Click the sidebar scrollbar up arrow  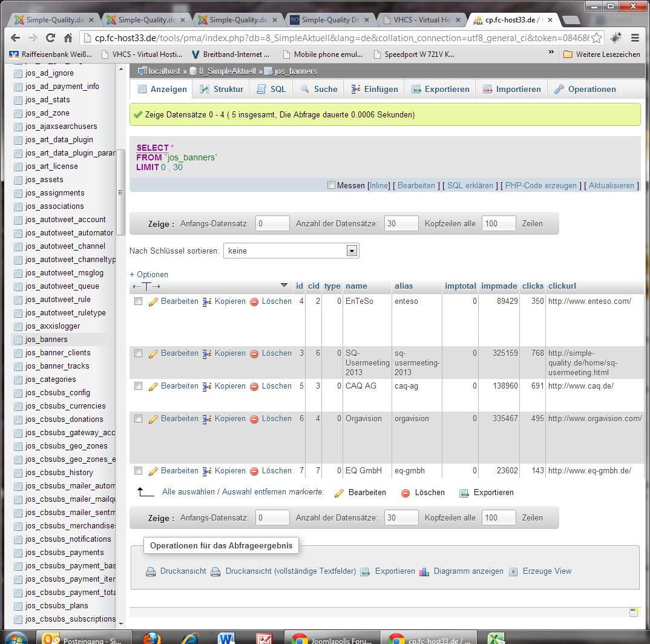click(x=120, y=69)
